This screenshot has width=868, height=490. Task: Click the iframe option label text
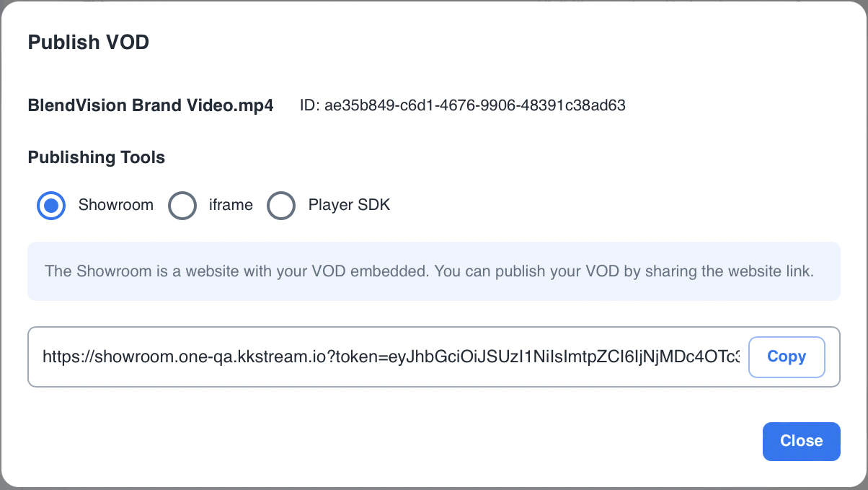pyautogui.click(x=231, y=205)
